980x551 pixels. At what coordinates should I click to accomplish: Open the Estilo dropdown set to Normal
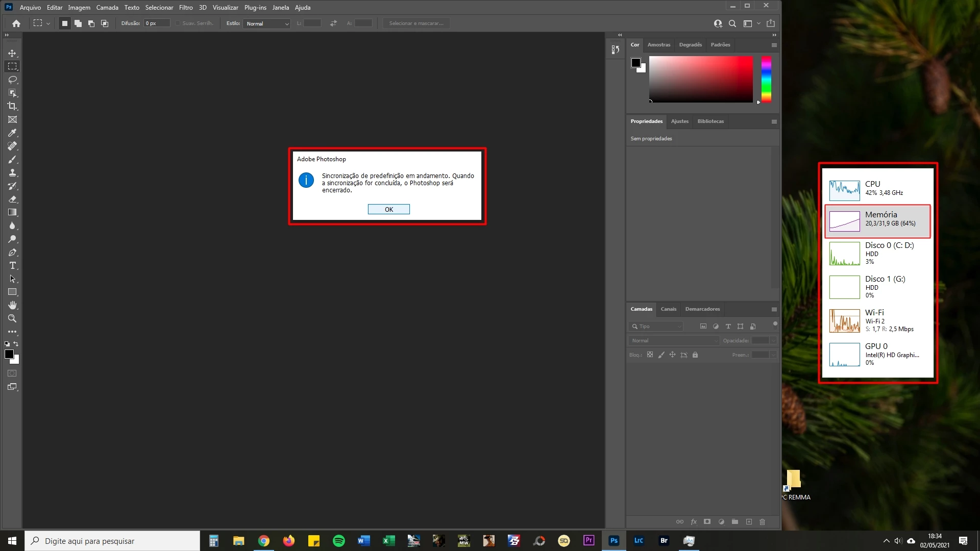click(x=266, y=23)
